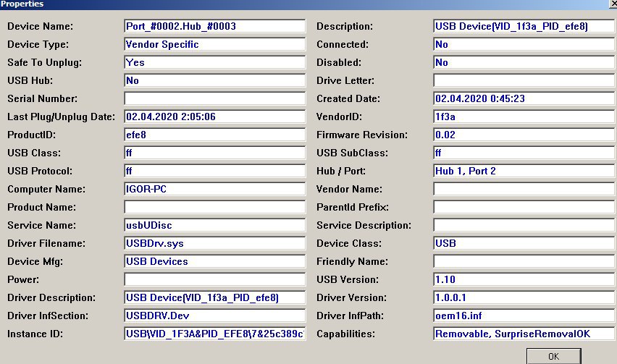
Task: Click the 'Service Description:' label
Action: click(364, 225)
